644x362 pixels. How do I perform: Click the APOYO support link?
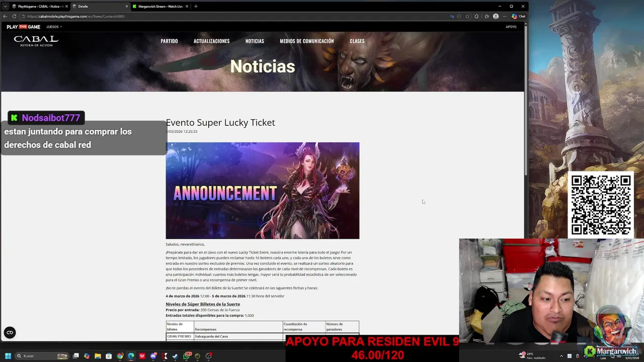coord(511,27)
